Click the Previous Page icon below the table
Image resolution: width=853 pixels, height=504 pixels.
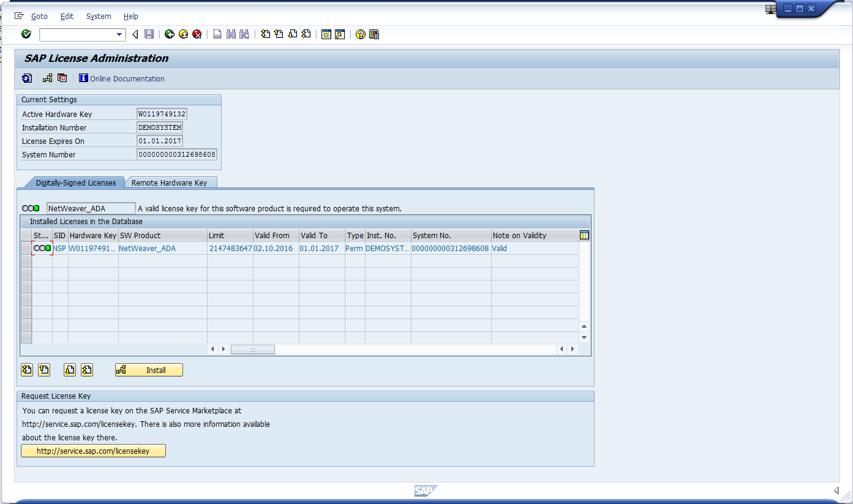(43, 369)
